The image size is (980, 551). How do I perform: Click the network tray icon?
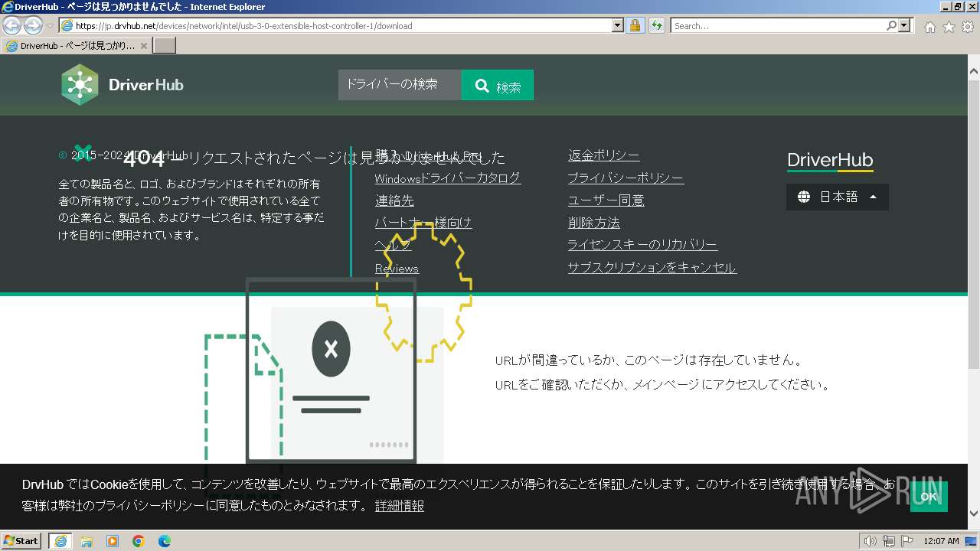[888, 541]
